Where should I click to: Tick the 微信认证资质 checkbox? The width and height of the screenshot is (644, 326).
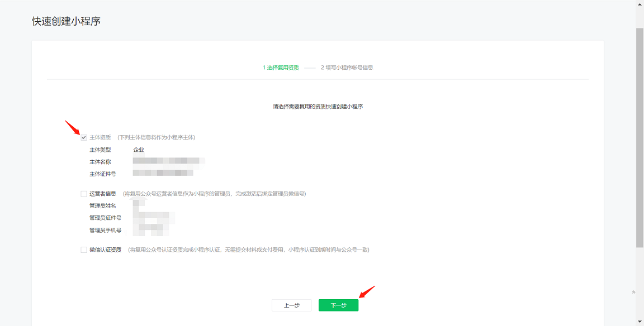pos(84,250)
